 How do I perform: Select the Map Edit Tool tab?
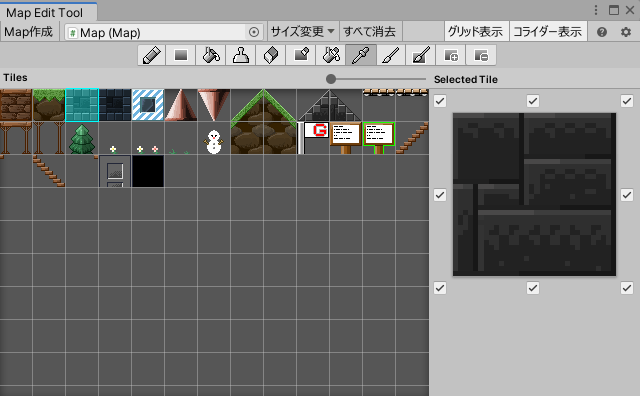pos(44,13)
